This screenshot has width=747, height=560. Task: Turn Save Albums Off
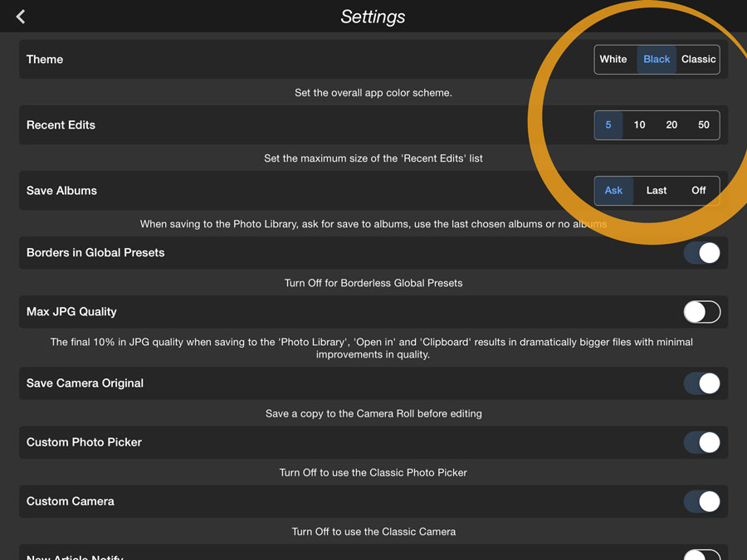coord(698,191)
